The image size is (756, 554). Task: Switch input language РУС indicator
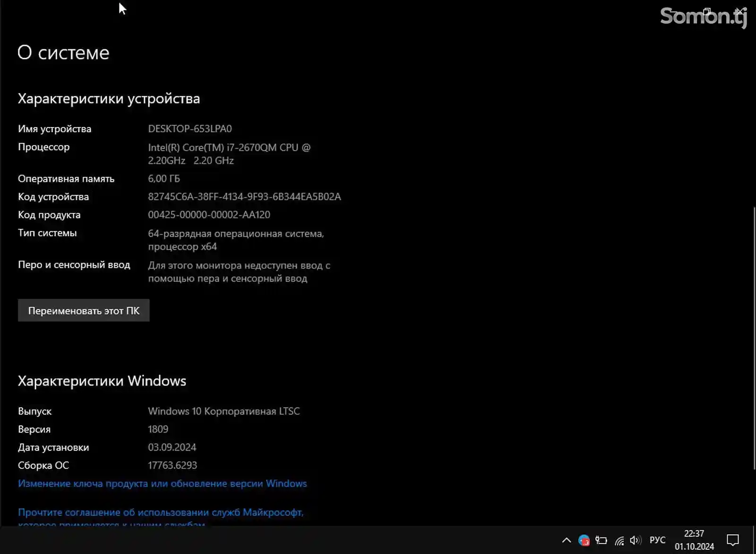(657, 540)
